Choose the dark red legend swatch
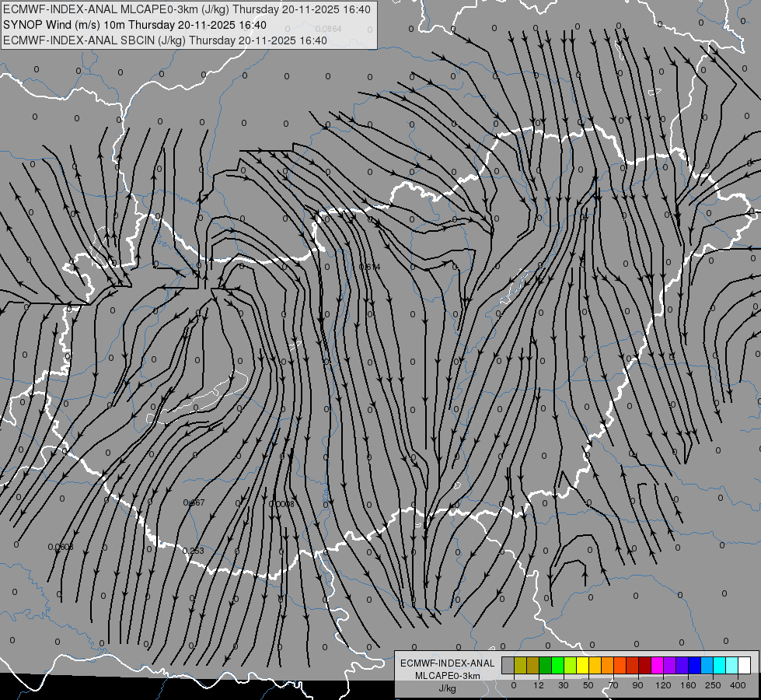This screenshot has width=761, height=700. tap(644, 666)
